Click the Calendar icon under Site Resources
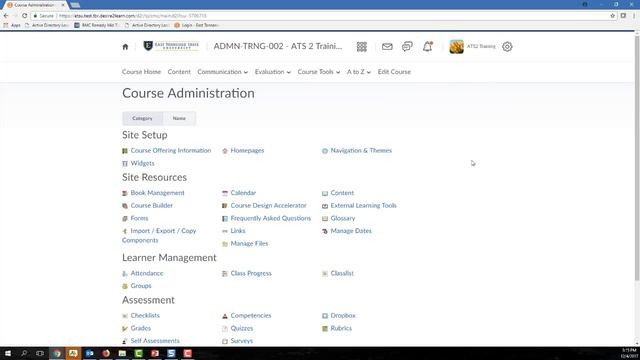640x360 pixels. (224, 193)
